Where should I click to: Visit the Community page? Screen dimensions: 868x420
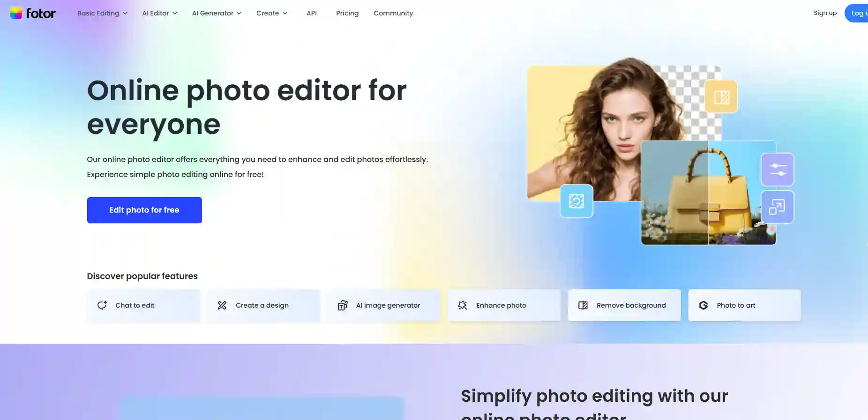click(393, 13)
